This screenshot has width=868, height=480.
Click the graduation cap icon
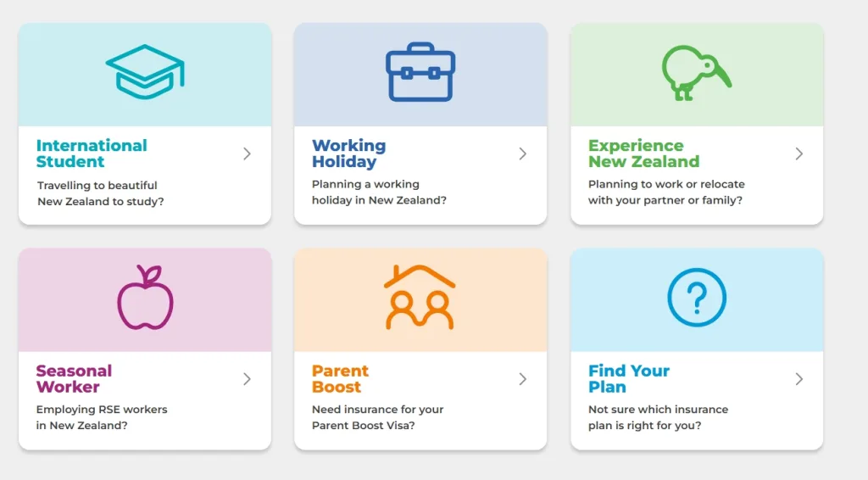145,73
